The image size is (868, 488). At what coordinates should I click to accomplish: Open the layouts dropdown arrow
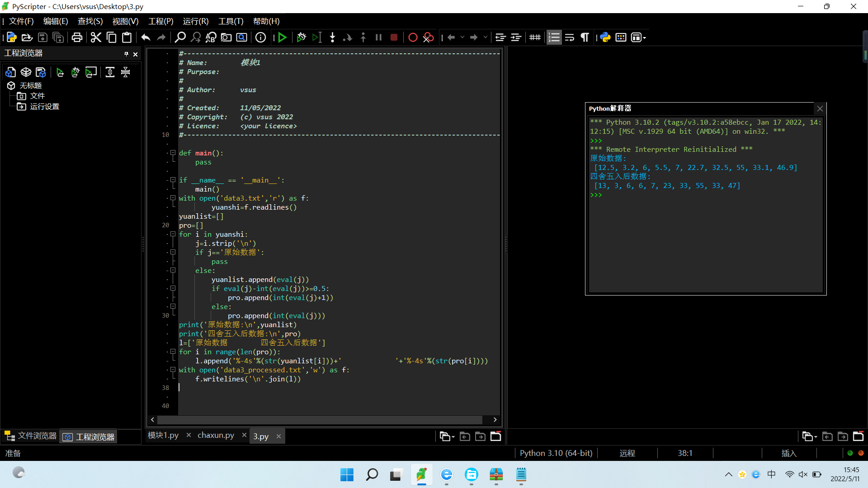point(644,38)
